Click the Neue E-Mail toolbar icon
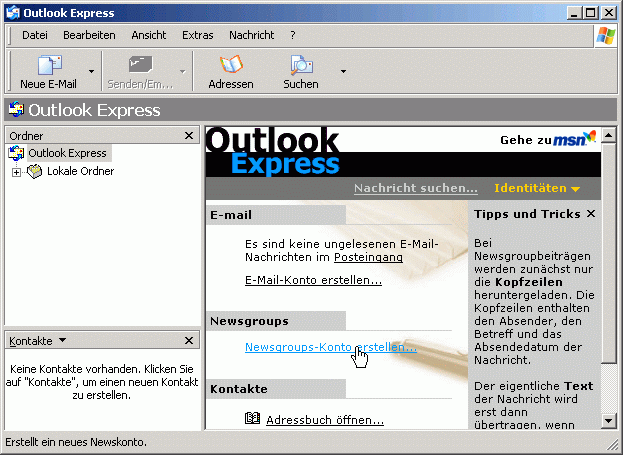This screenshot has width=623, height=455. pyautogui.click(x=48, y=65)
